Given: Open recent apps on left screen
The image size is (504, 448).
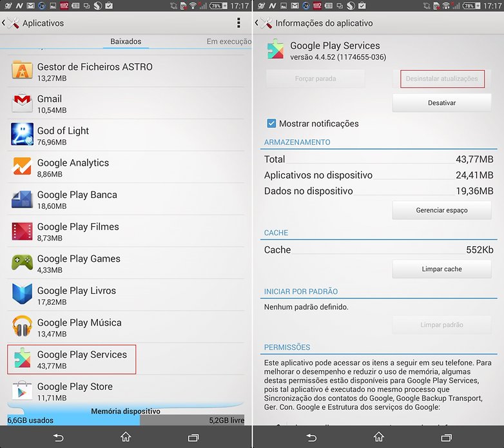Looking at the screenshot, I should (193, 438).
